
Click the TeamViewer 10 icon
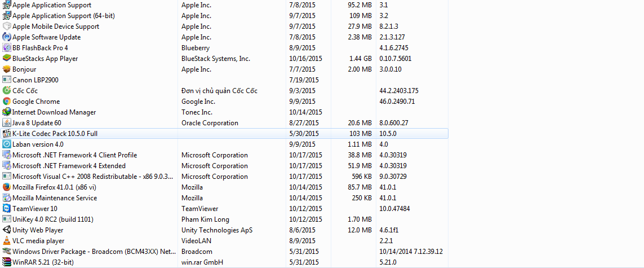[7, 209]
